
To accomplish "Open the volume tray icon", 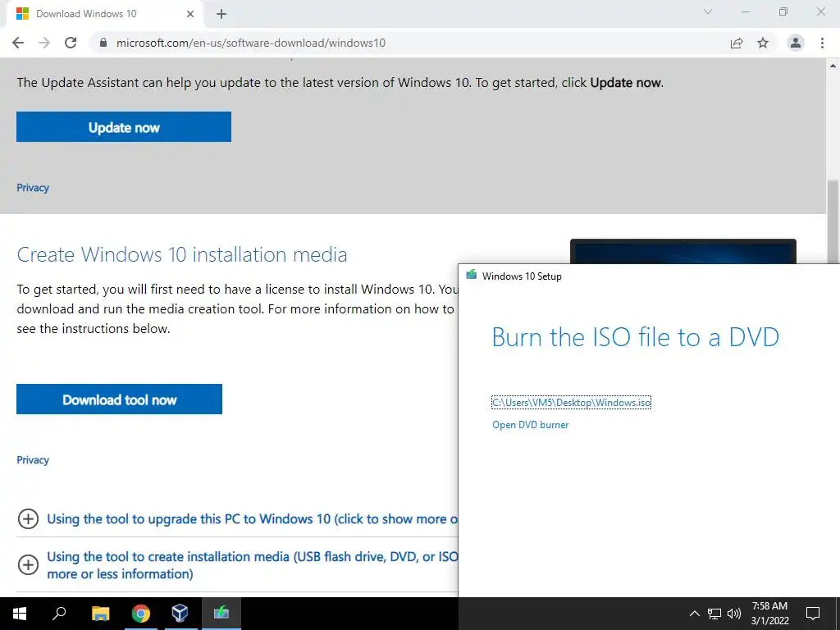I will coord(734,614).
